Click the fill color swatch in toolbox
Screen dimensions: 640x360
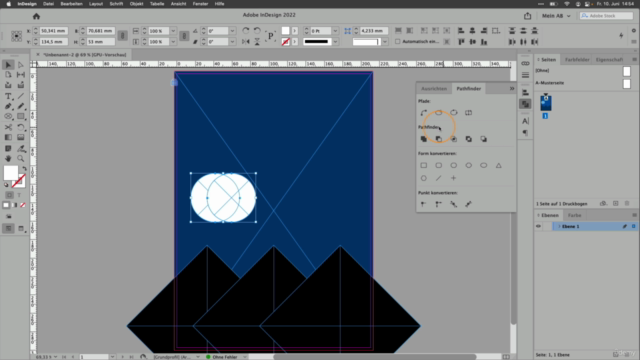coord(11,173)
